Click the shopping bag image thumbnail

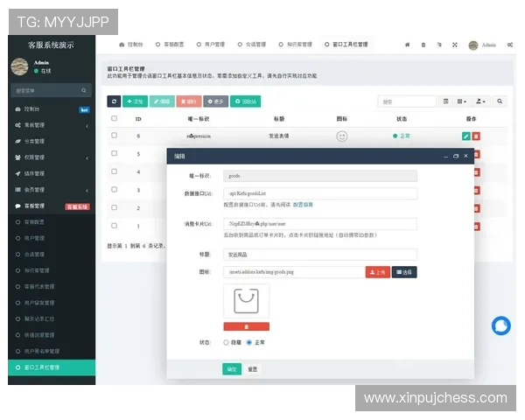[x=246, y=301]
